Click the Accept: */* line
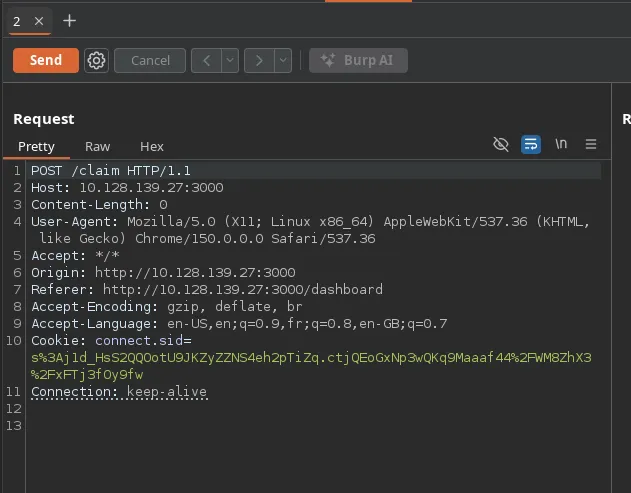This screenshot has width=631, height=493. (75, 256)
